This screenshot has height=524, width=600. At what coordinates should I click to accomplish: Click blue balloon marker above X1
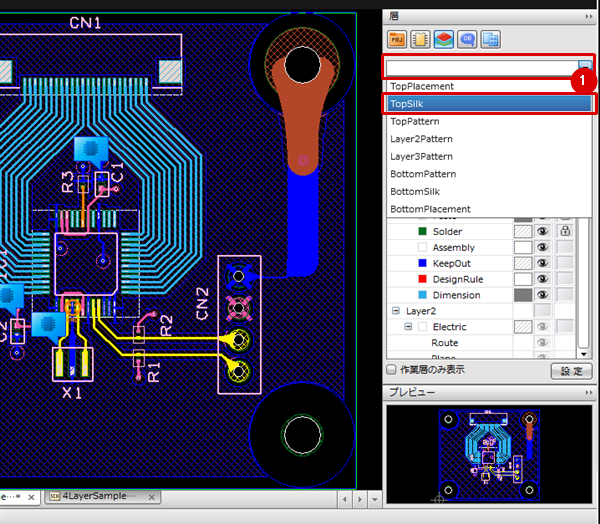pyautogui.click(x=48, y=326)
